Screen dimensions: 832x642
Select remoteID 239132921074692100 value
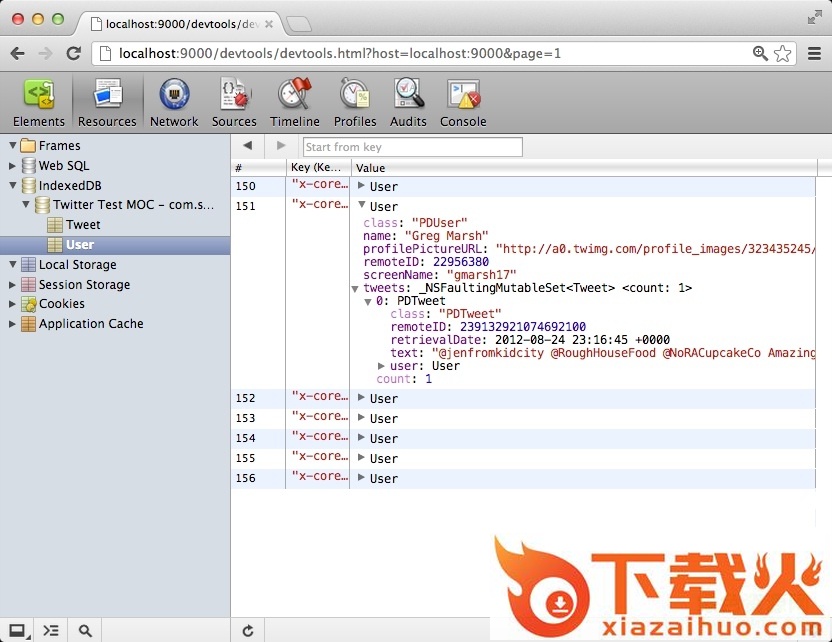[x=523, y=326]
